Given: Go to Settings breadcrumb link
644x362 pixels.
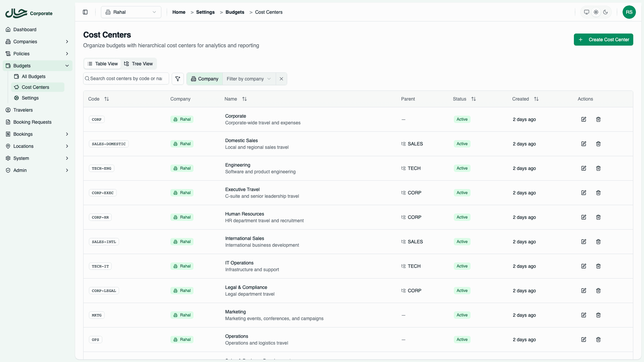Looking at the screenshot, I should click(205, 12).
